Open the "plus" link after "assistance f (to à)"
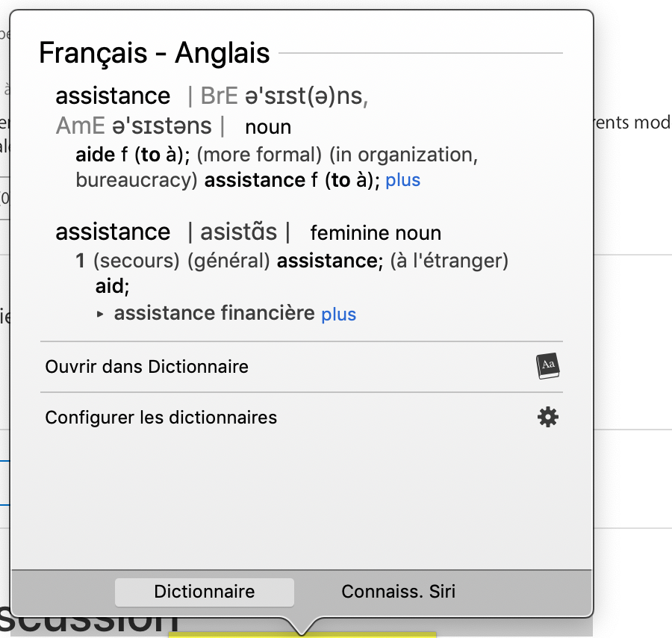Screen dimensions: 672x638 402,181
